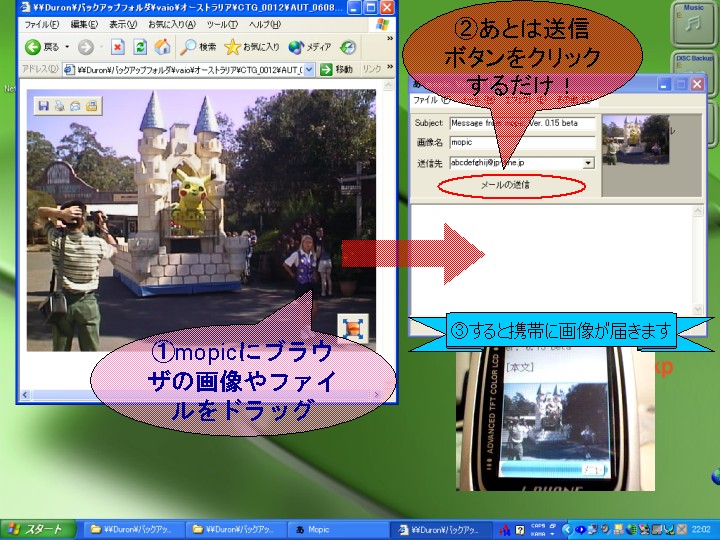Screen dimensions: 720x540
Task: Click the resize image icon at picture corner
Action: [352, 326]
